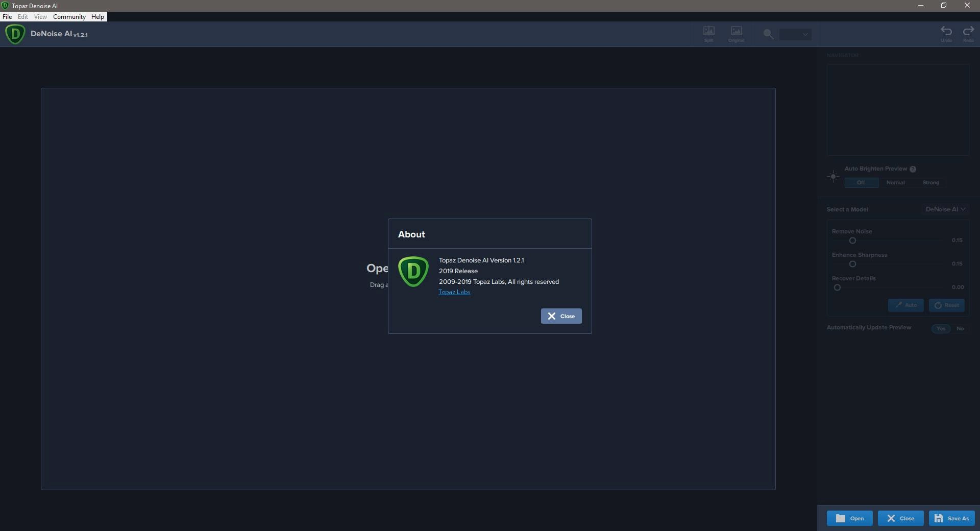Expand the Select a Model dropdown

click(x=945, y=209)
